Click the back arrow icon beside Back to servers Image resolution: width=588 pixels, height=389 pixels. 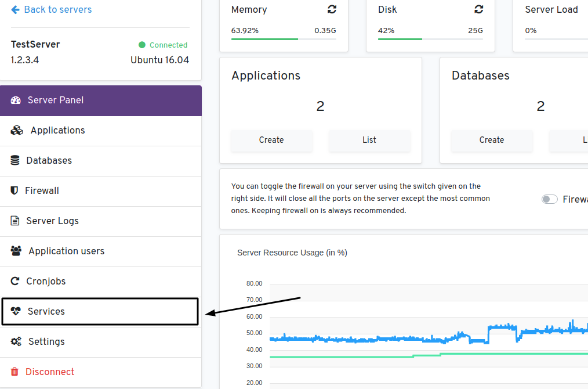pos(16,10)
